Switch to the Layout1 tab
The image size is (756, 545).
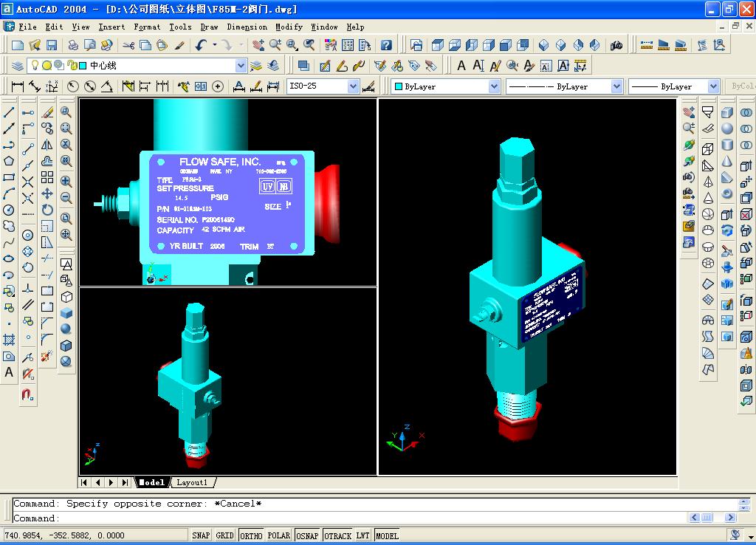coord(192,482)
